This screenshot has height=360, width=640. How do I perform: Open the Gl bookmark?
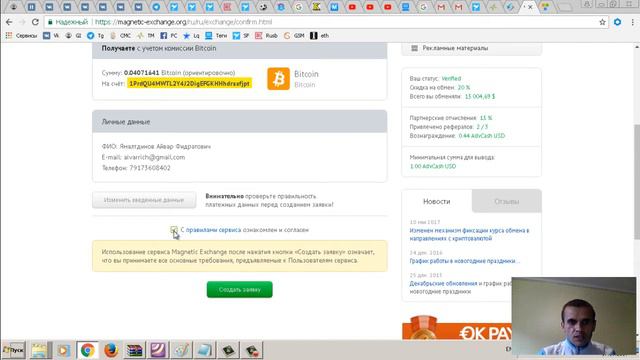click(x=73, y=36)
